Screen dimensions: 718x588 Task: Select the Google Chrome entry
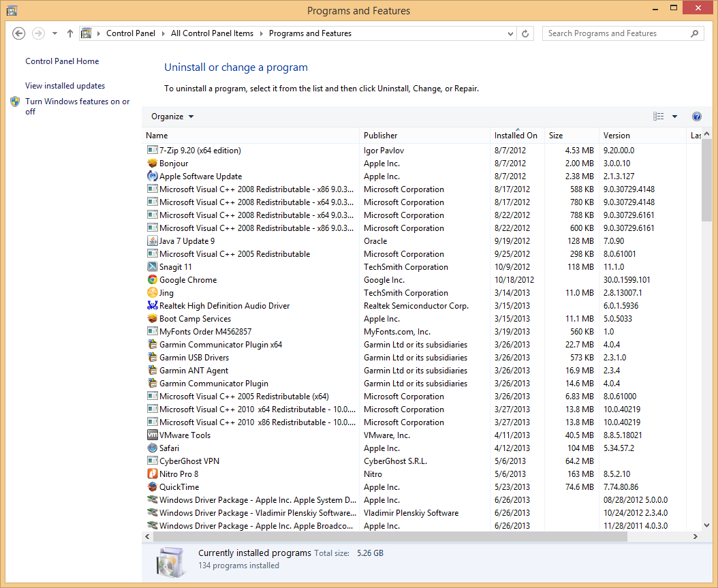(x=188, y=280)
